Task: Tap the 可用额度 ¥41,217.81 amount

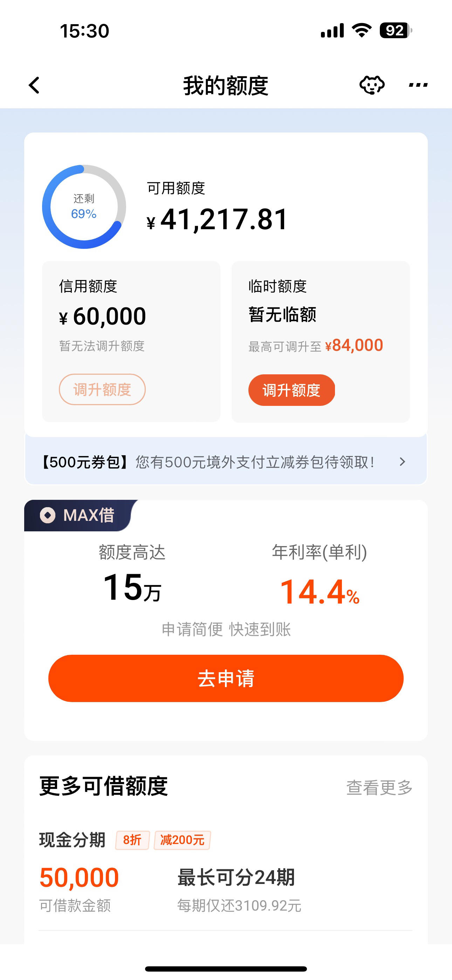Action: (217, 219)
